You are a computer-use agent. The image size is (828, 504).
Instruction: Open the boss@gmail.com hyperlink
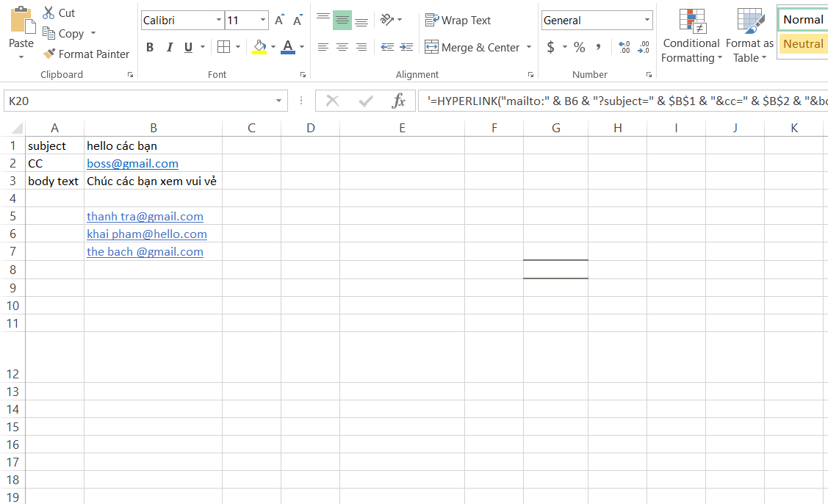tap(132, 164)
